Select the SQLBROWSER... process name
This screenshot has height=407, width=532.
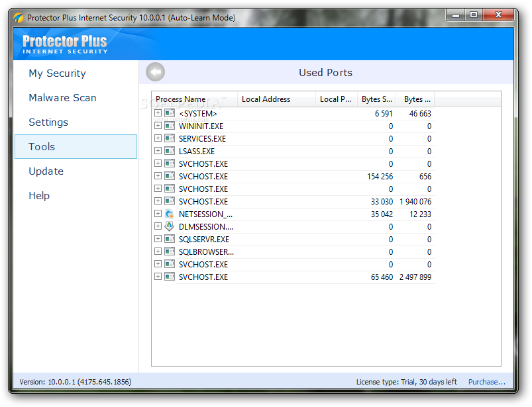point(206,251)
